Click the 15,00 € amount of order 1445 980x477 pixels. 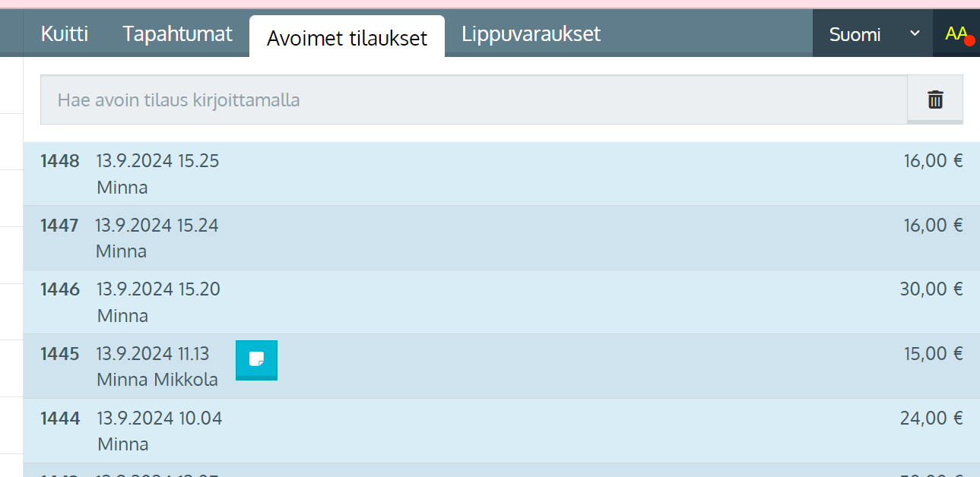[933, 353]
